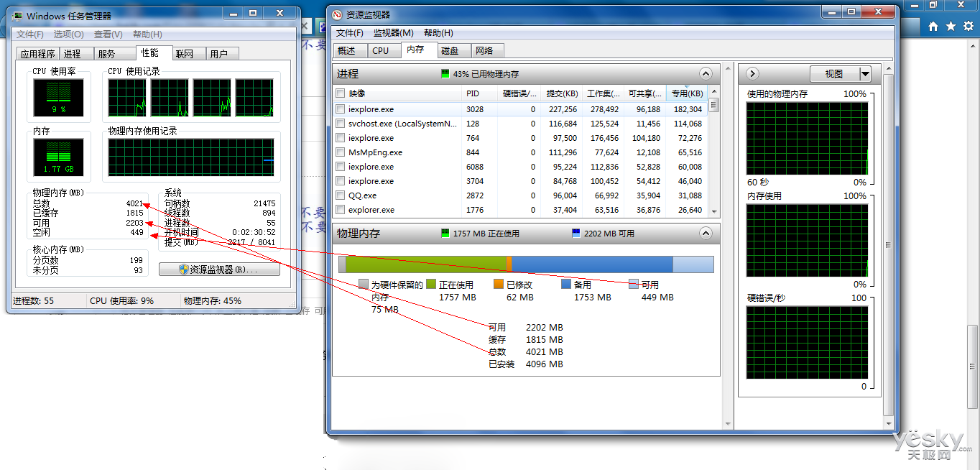Image resolution: width=980 pixels, height=470 pixels.
Task: Click the graphs pane vertical scrollbar thumb
Action: [888, 244]
